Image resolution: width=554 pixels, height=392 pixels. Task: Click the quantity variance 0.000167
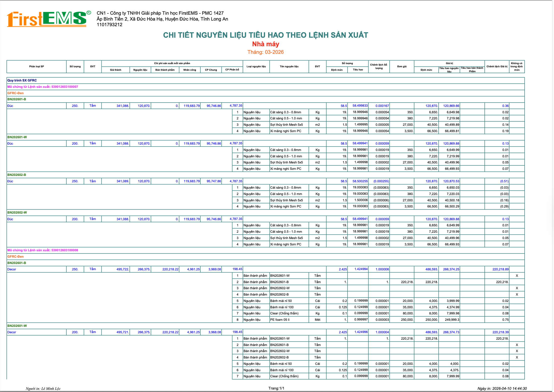tap(382, 106)
